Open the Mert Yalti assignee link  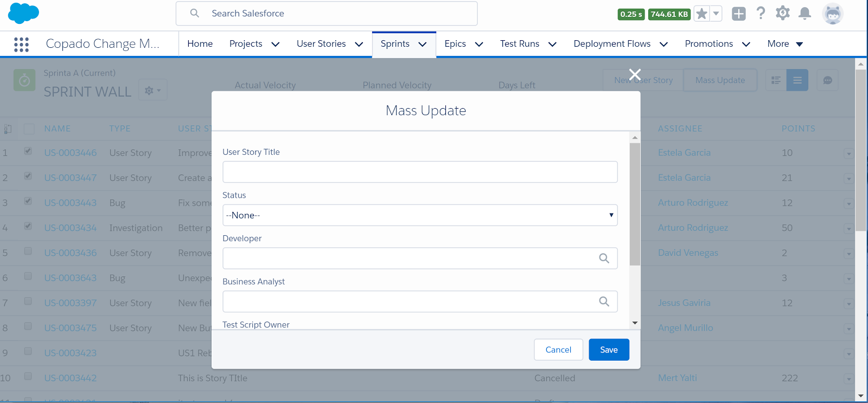pyautogui.click(x=678, y=378)
